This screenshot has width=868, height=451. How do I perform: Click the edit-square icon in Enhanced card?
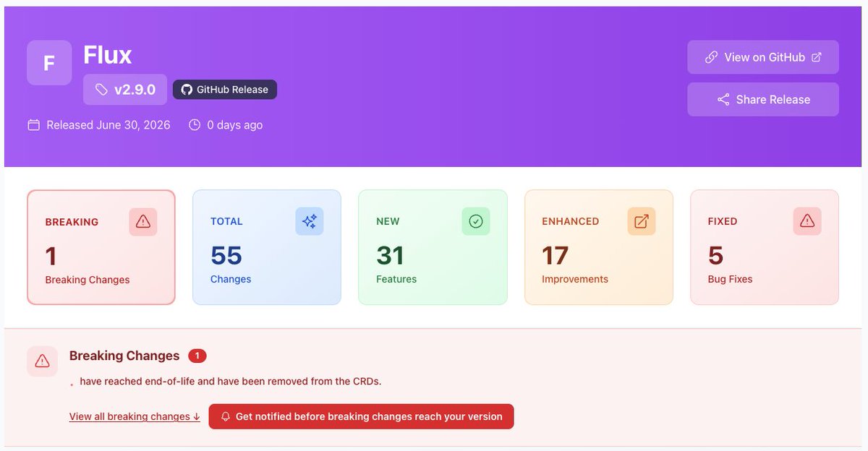tap(642, 221)
